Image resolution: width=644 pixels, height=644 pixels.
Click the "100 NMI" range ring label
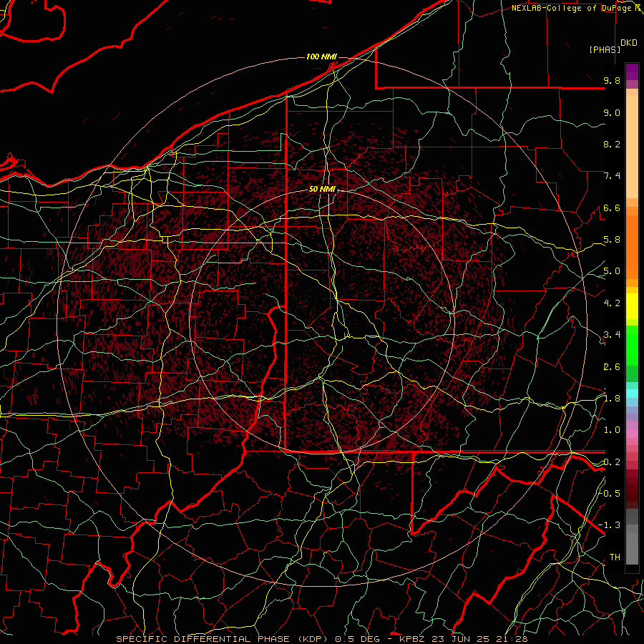click(321, 57)
